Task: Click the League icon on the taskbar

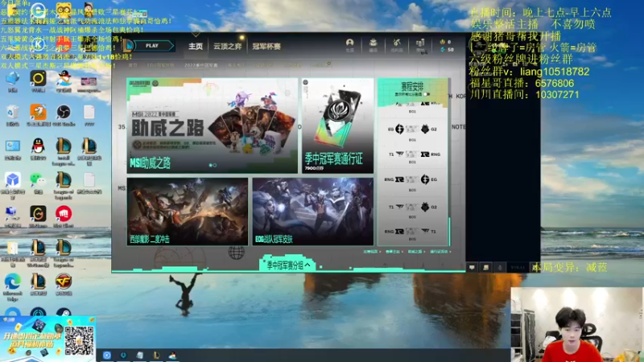Action: (x=156, y=355)
